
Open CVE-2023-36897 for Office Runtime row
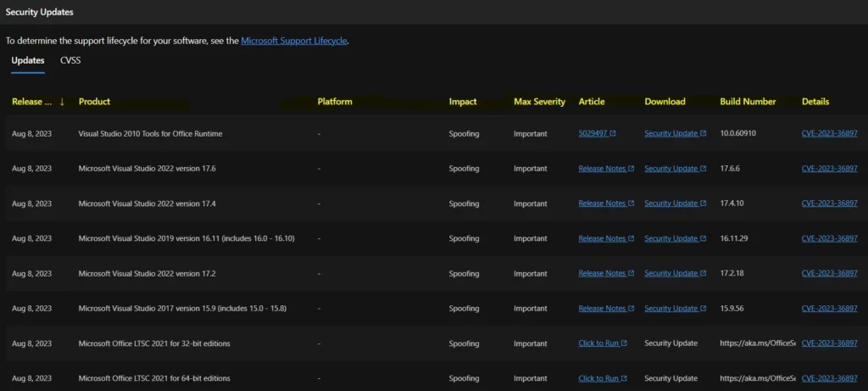(829, 133)
